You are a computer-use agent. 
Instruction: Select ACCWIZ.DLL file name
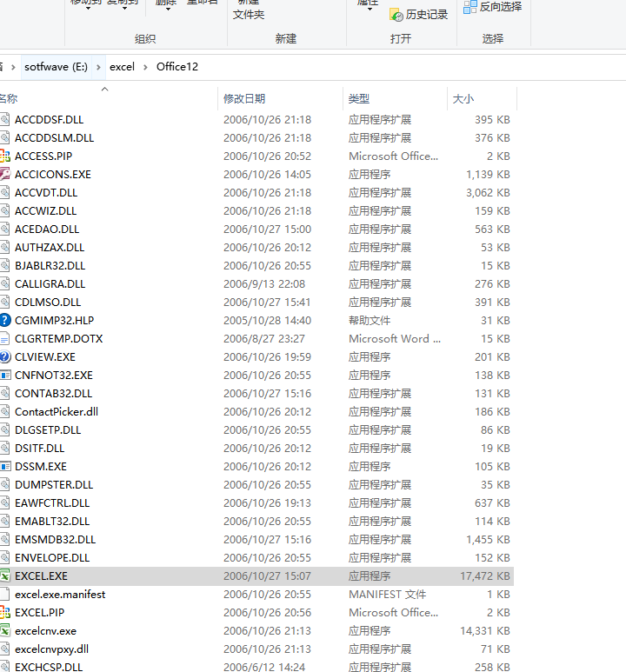pyautogui.click(x=46, y=211)
